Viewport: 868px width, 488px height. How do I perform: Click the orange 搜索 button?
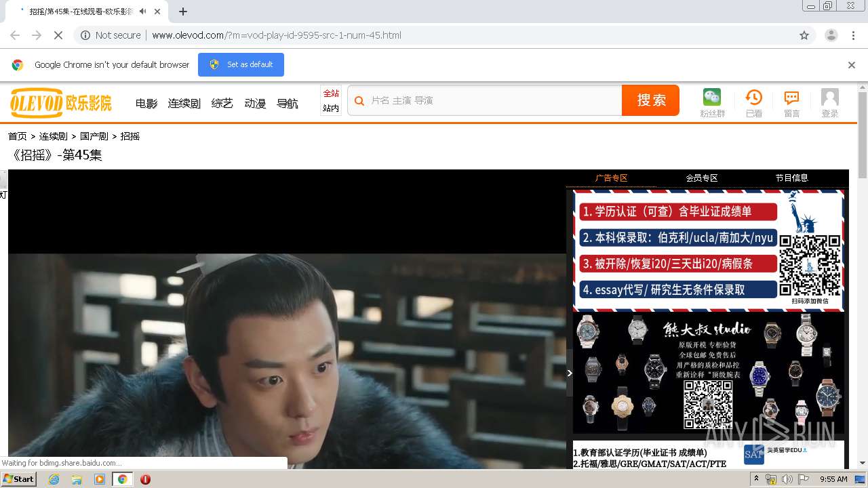point(651,100)
